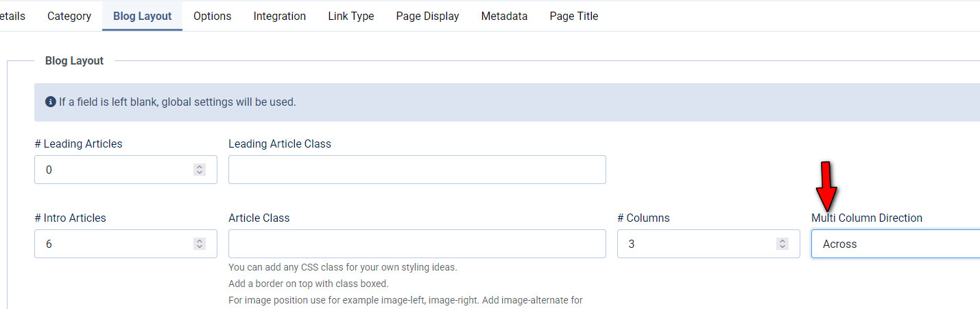The height and width of the screenshot is (309, 980).
Task: Click the # Columns spinner arrows
Action: [x=782, y=244]
